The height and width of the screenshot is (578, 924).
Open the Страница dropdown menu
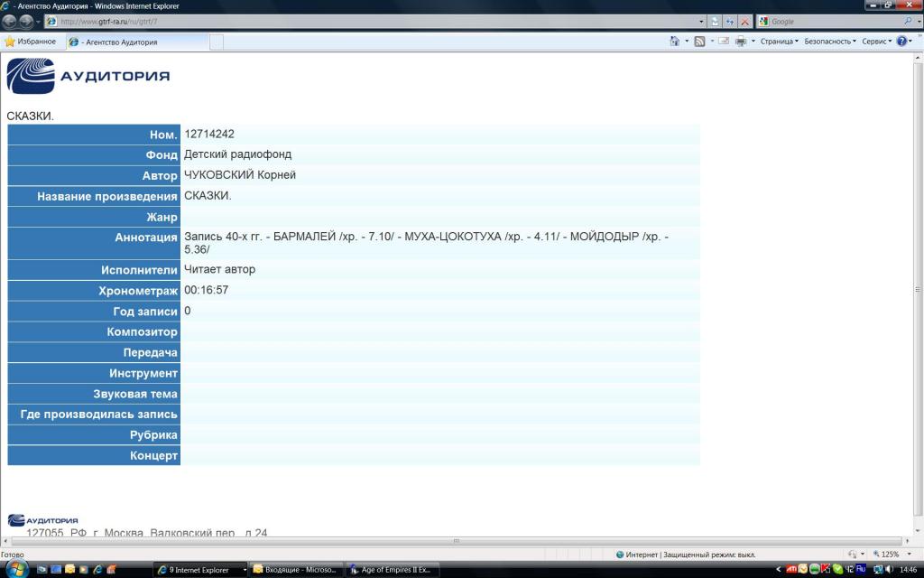(779, 42)
